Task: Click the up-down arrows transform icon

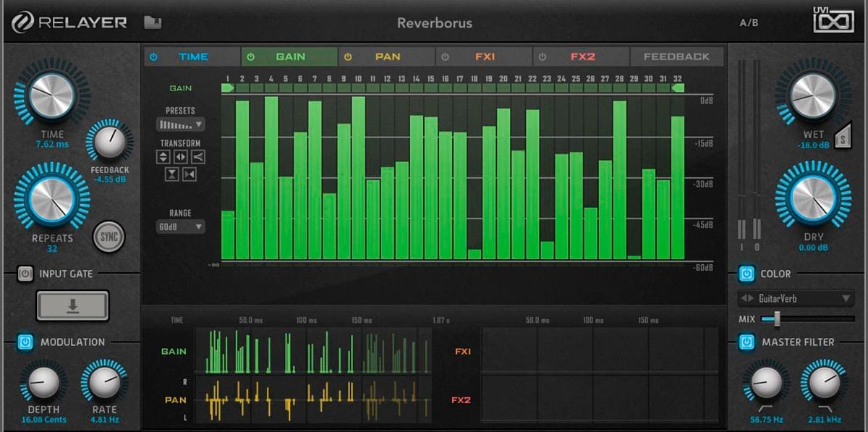Action: (x=163, y=156)
